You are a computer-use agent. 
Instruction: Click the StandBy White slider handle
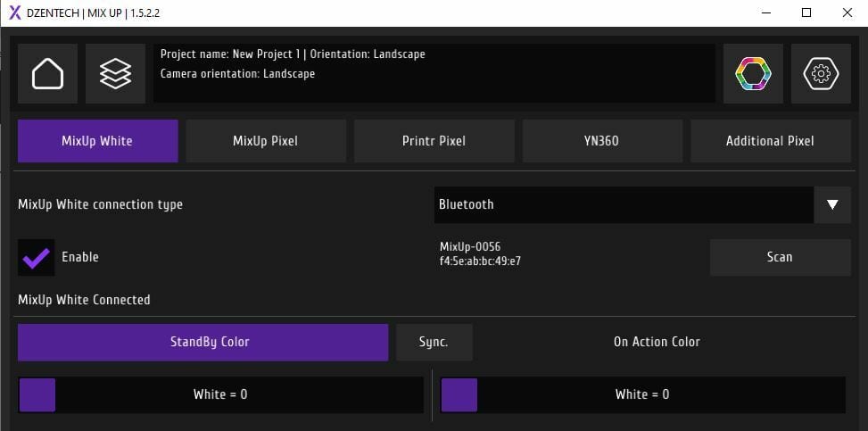37,395
